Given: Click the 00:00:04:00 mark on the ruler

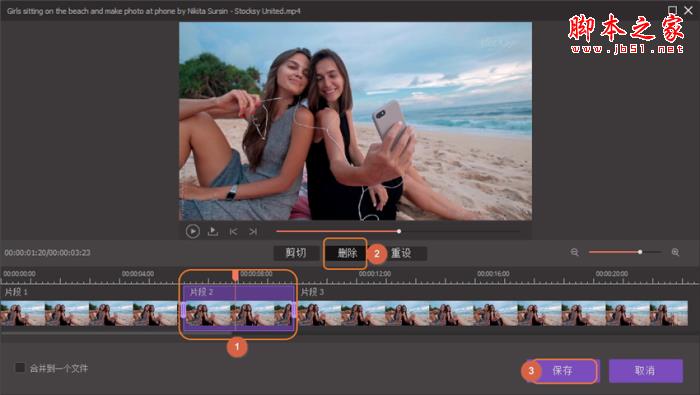Looking at the screenshot, I should pos(138,274).
